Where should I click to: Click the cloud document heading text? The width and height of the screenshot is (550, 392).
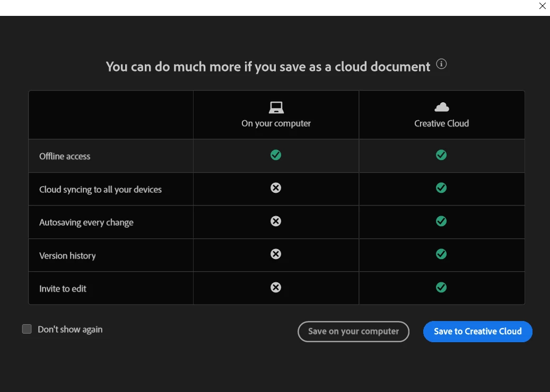(268, 67)
